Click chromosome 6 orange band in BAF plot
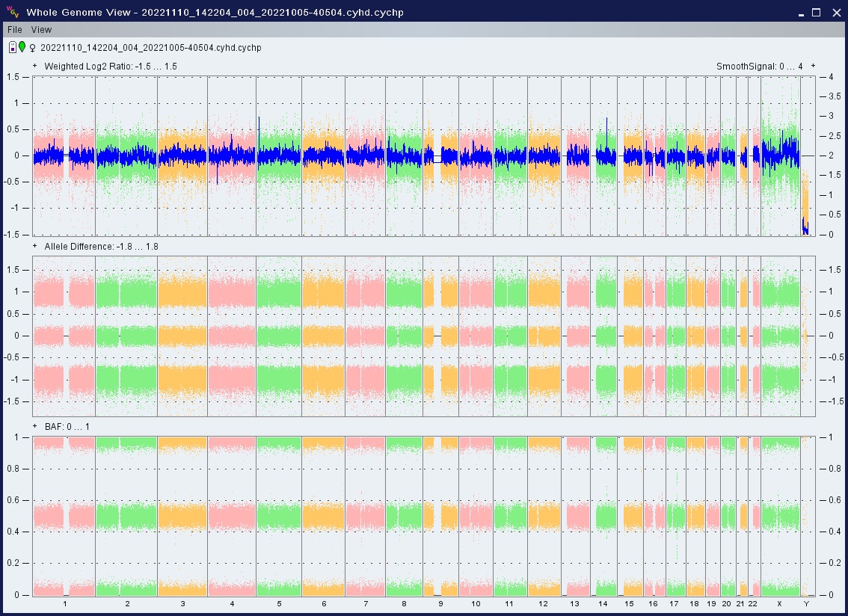Viewport: 848px width, 616px height. [324, 516]
